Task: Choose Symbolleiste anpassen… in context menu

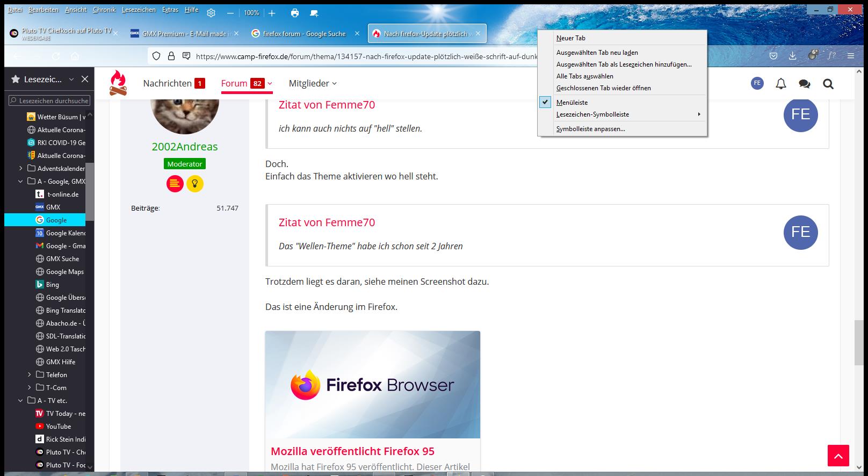Action: click(x=590, y=129)
